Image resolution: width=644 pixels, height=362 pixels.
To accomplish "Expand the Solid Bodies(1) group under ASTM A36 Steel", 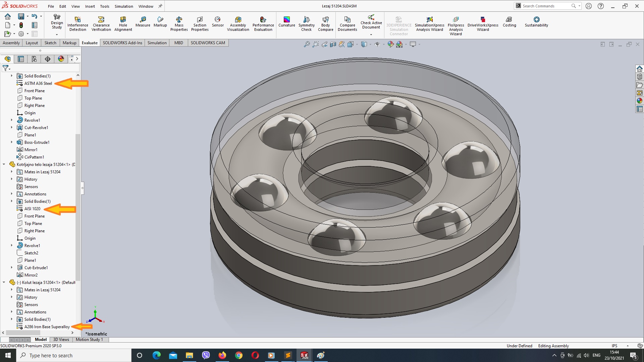I will [x=11, y=75].
